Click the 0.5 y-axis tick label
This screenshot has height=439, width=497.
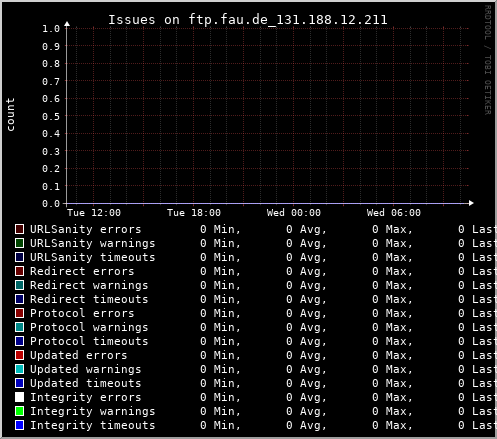[51, 116]
